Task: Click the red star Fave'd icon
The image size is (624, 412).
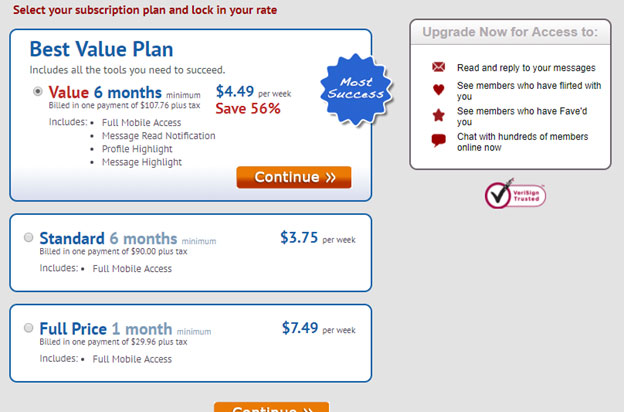Action: click(x=439, y=115)
